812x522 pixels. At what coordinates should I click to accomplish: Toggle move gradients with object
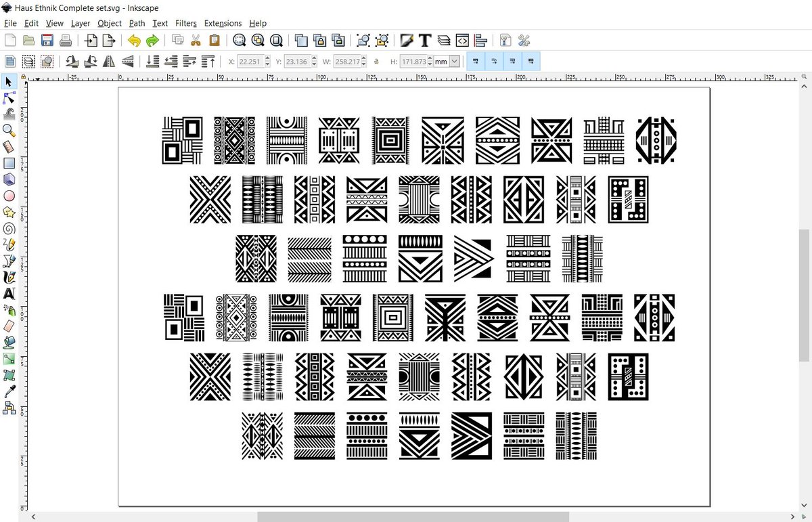[512, 62]
